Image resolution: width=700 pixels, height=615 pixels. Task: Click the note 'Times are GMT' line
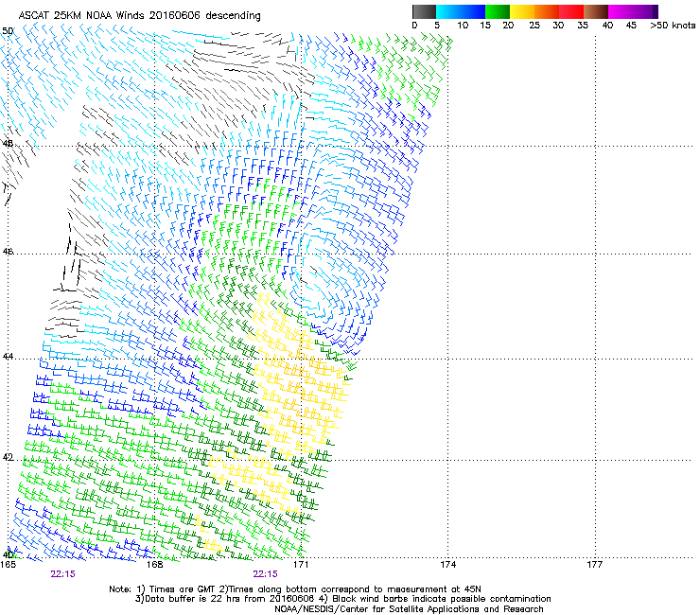pyautogui.click(x=295, y=589)
